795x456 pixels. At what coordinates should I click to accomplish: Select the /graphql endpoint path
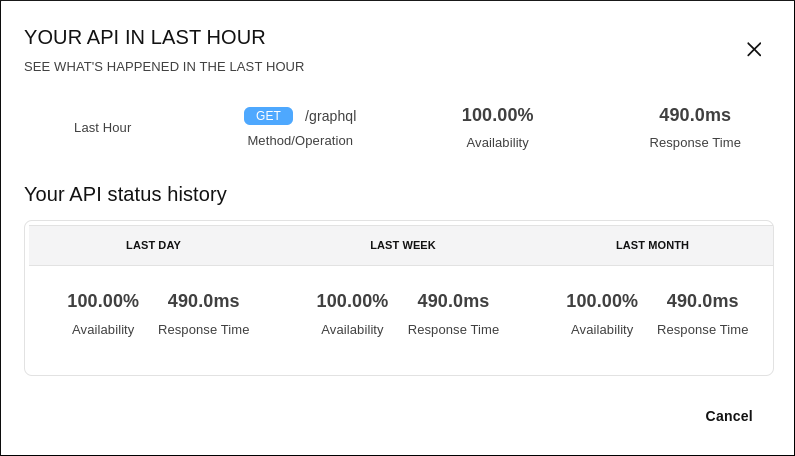[x=330, y=116]
